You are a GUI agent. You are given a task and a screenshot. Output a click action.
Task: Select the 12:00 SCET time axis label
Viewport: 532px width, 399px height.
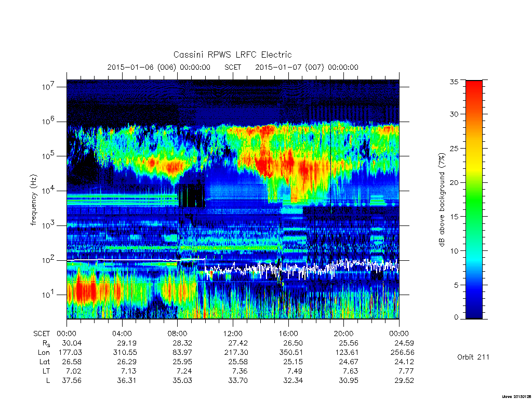click(x=233, y=334)
